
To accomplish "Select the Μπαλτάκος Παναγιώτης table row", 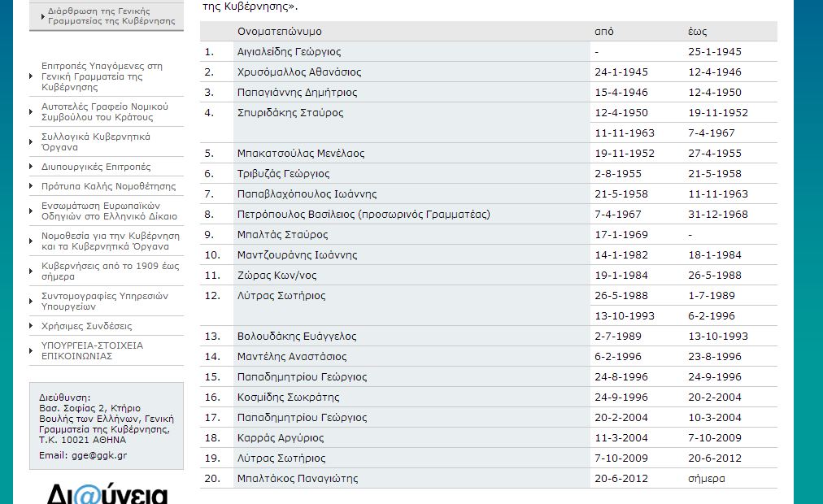I will coord(297,479).
